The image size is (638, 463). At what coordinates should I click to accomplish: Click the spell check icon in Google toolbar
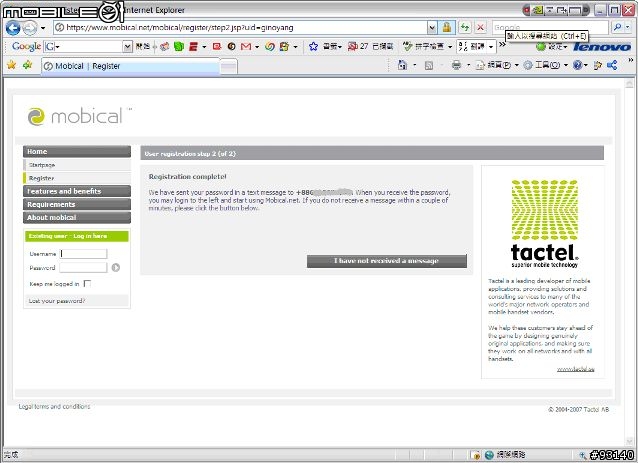point(407,46)
